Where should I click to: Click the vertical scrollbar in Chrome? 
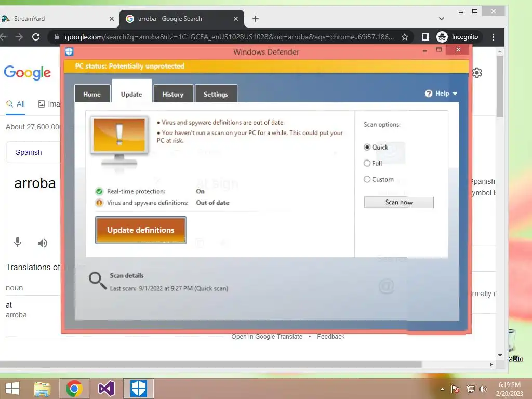point(500,87)
